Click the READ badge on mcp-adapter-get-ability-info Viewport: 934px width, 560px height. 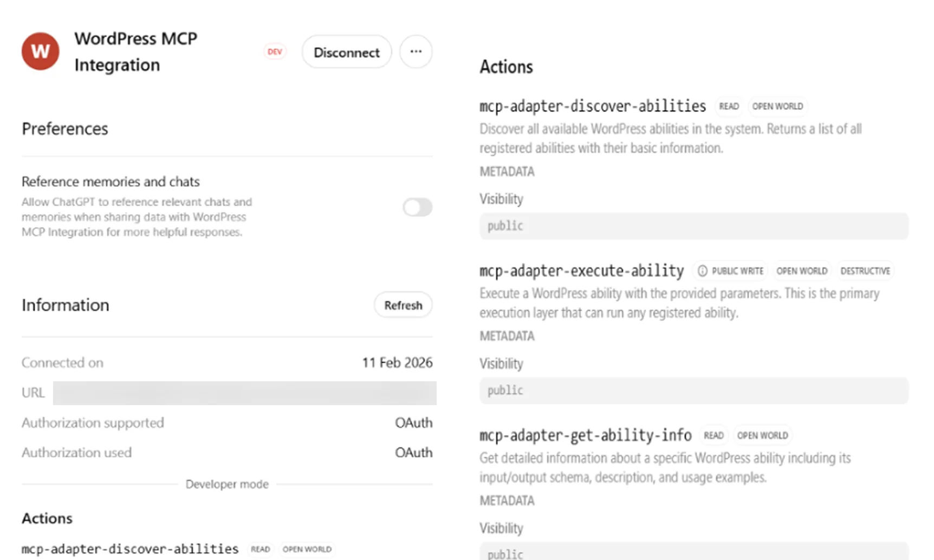[x=714, y=435]
